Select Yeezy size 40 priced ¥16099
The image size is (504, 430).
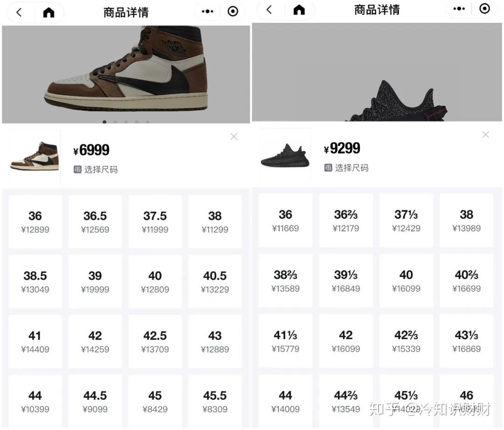click(x=406, y=281)
